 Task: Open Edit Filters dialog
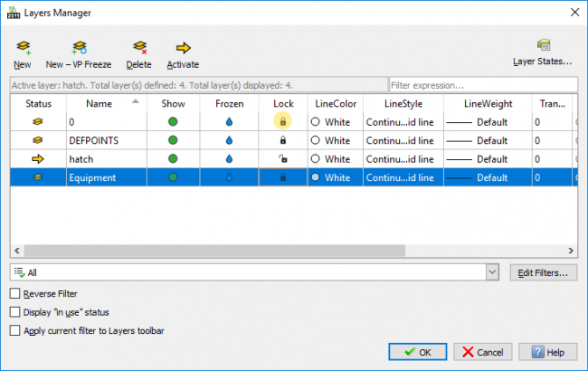(x=544, y=272)
